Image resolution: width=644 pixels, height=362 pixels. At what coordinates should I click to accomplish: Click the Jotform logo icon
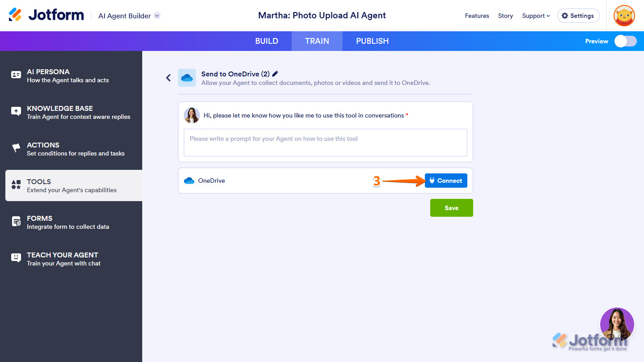[15, 15]
